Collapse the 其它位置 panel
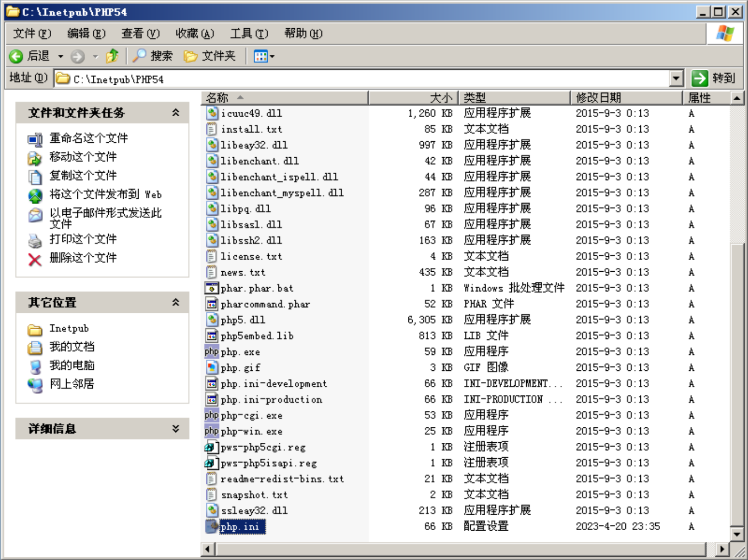The height and width of the screenshot is (560, 748). click(x=175, y=302)
